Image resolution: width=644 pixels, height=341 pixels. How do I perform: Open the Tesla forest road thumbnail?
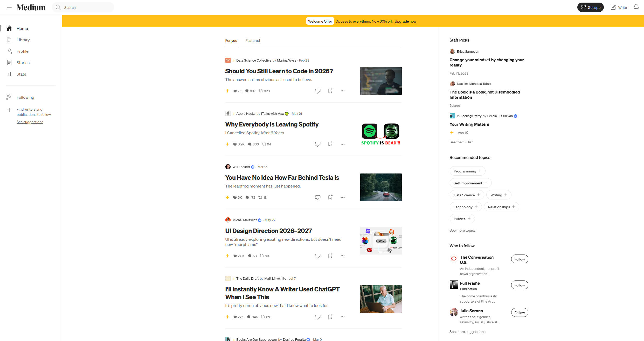381,188
